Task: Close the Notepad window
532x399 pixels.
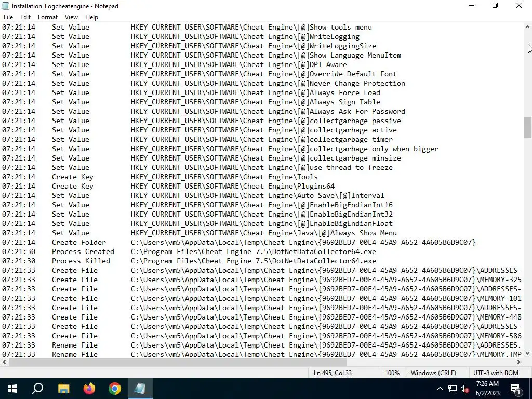Action: [x=519, y=6]
